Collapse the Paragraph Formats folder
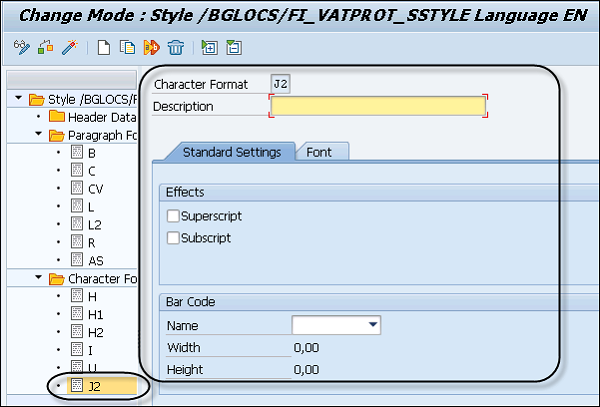Viewport: 600px width, 407px height. tap(39, 135)
